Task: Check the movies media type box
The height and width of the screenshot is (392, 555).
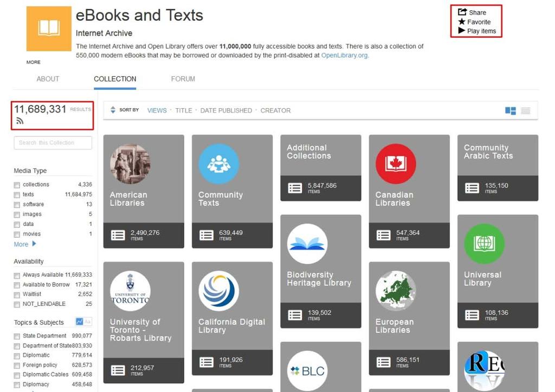Action: 17,234
